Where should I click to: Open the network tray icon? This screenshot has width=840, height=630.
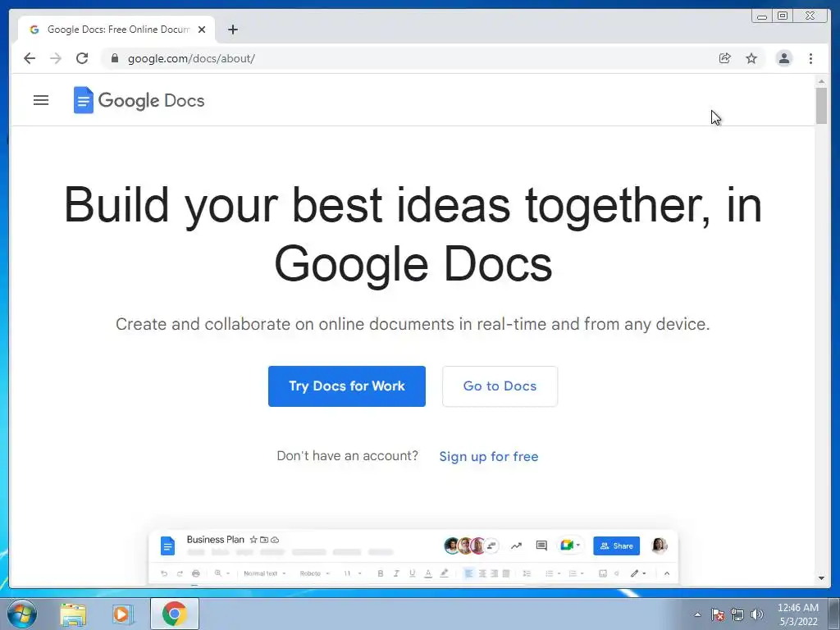click(x=737, y=614)
